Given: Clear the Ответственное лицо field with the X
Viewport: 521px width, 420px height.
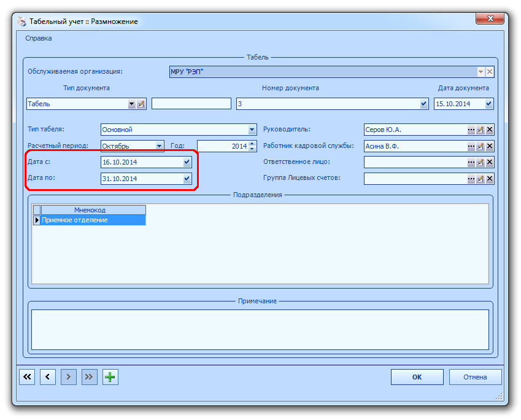Looking at the screenshot, I should point(490,162).
